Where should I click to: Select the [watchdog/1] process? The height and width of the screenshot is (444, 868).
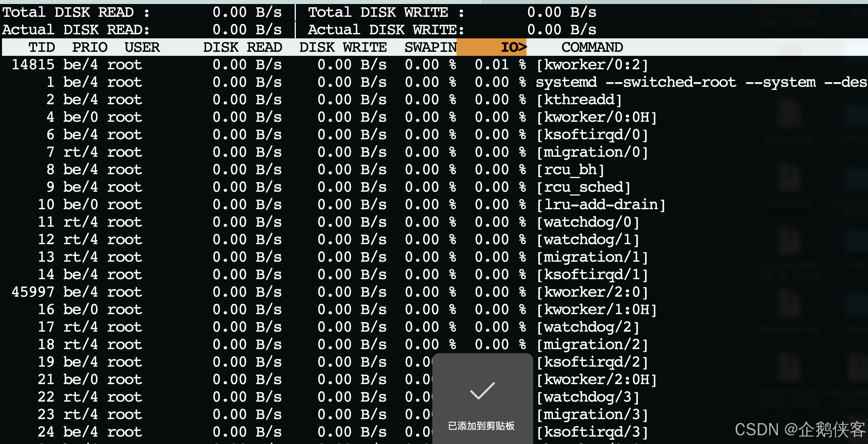point(588,240)
